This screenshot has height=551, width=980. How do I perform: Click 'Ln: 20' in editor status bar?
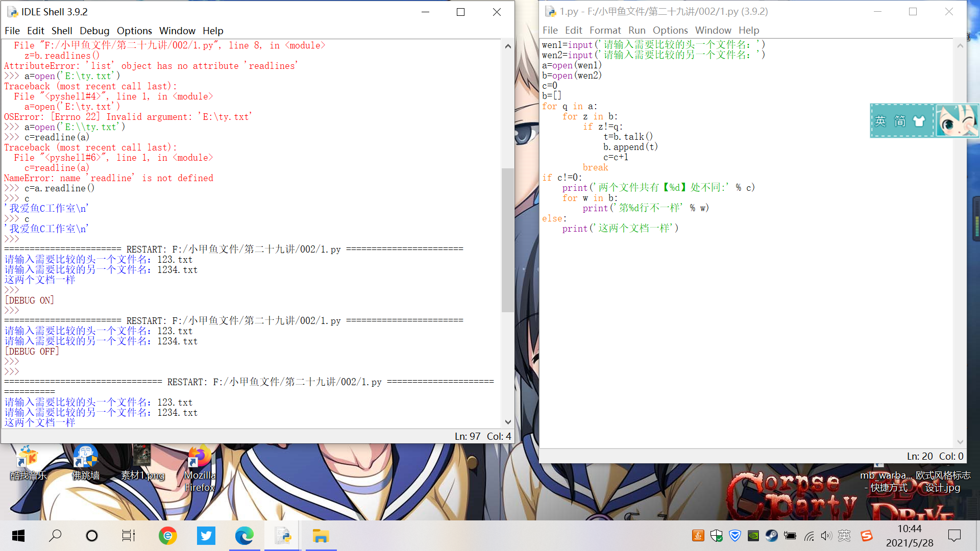pos(920,456)
